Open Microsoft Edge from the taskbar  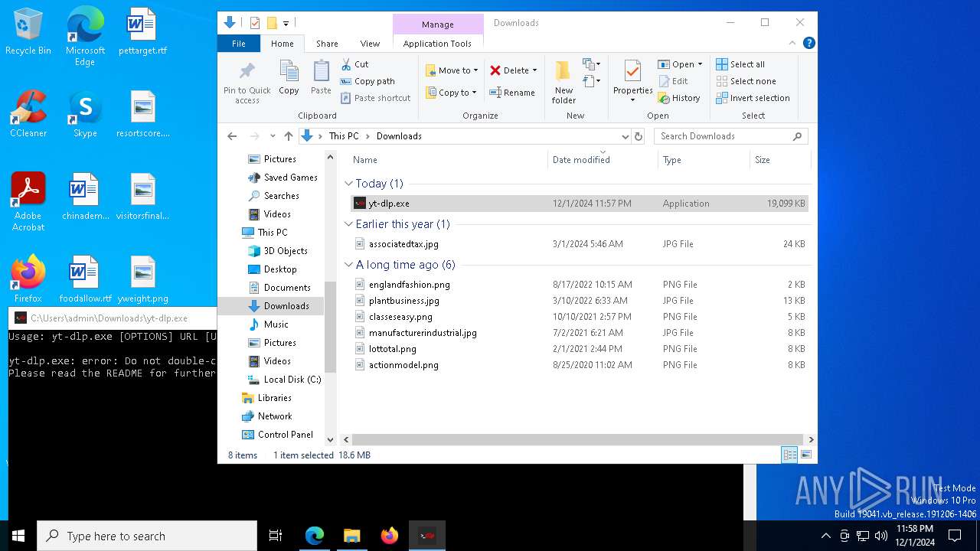tap(315, 536)
